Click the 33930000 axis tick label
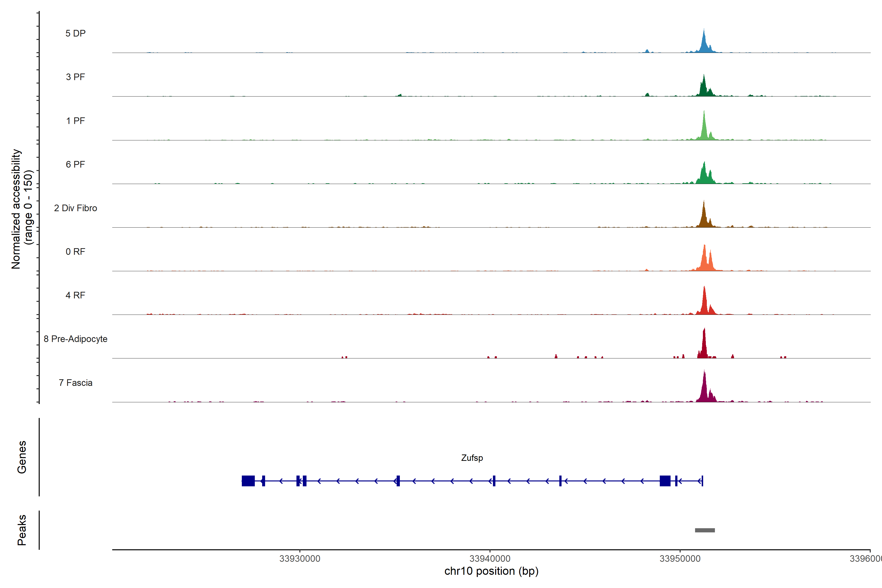Image resolution: width=882 pixels, height=588 pixels. point(300,559)
